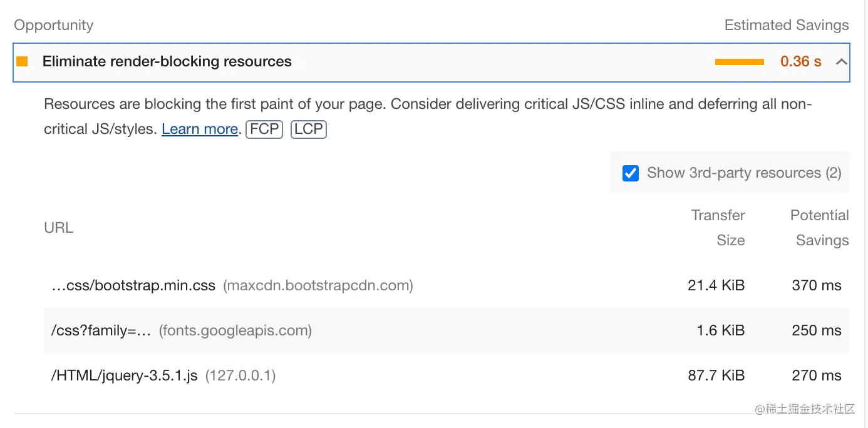
Task: Collapse the render-blocking resources chevron
Action: (x=842, y=62)
